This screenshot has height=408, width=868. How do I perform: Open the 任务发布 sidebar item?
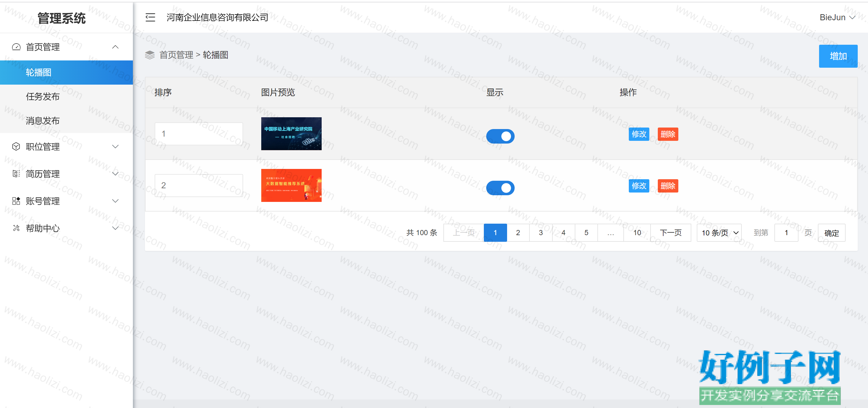tap(66, 97)
